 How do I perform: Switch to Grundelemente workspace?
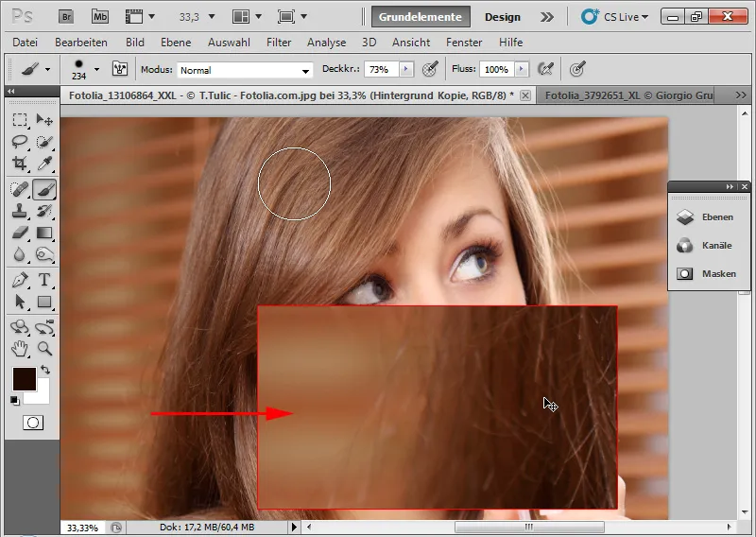pos(420,17)
